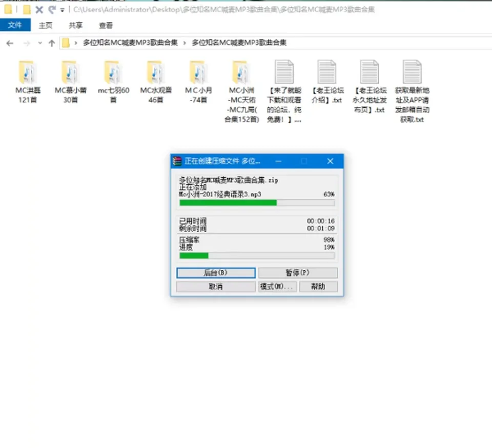Click the file name Mc小洲-2017经典语录3.mp3
Viewport: 492px width, 448px height.
pyautogui.click(x=220, y=195)
